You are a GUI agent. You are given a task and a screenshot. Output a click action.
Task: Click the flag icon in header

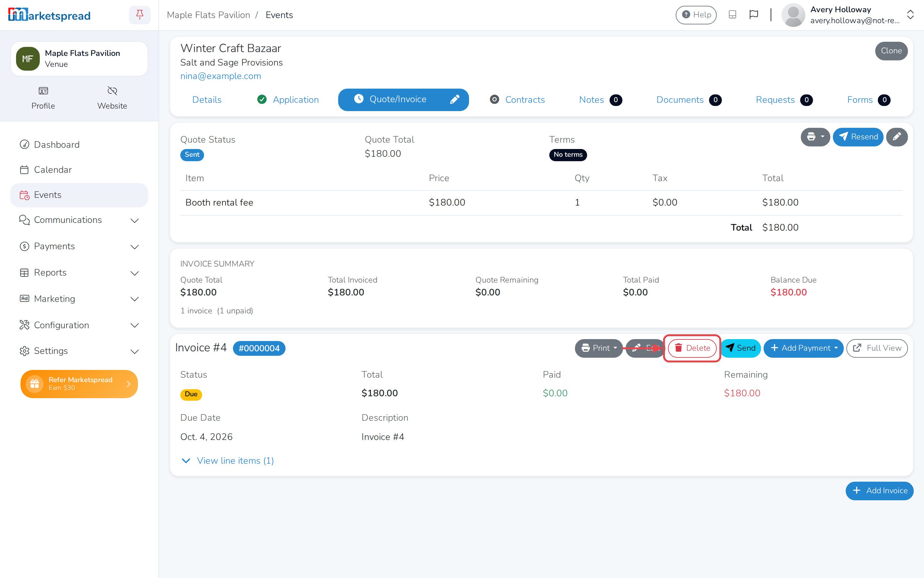coord(753,15)
